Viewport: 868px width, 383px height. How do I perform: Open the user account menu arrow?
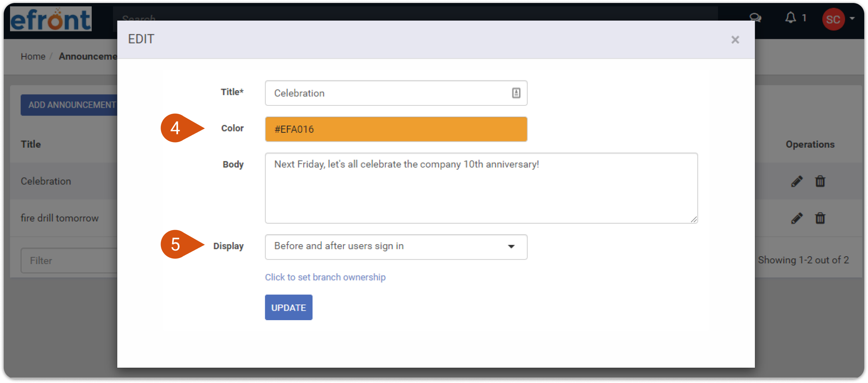(x=853, y=18)
